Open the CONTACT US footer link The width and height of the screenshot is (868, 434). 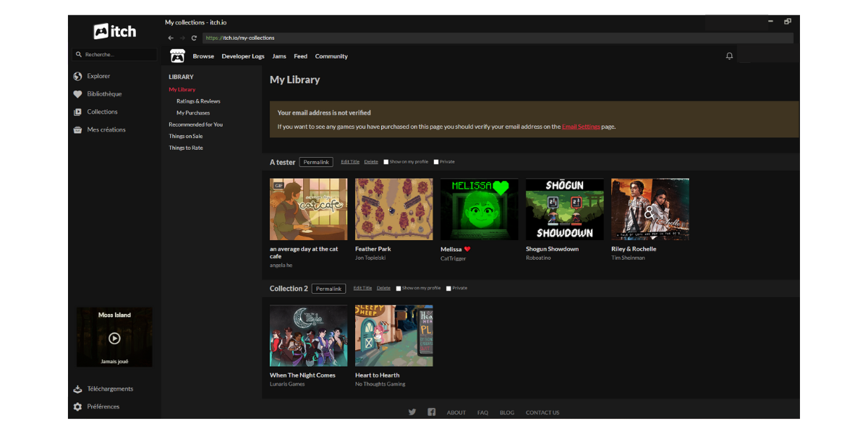(542, 412)
